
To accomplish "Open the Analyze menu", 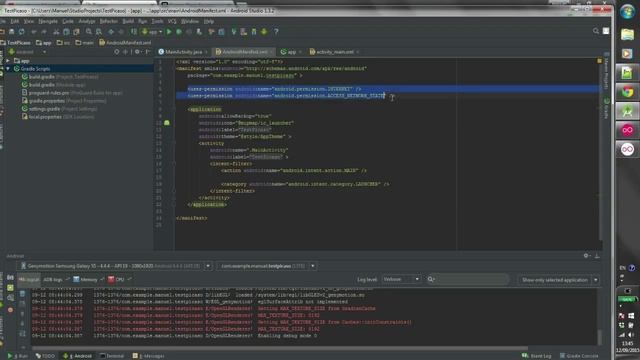I will tap(87, 21).
